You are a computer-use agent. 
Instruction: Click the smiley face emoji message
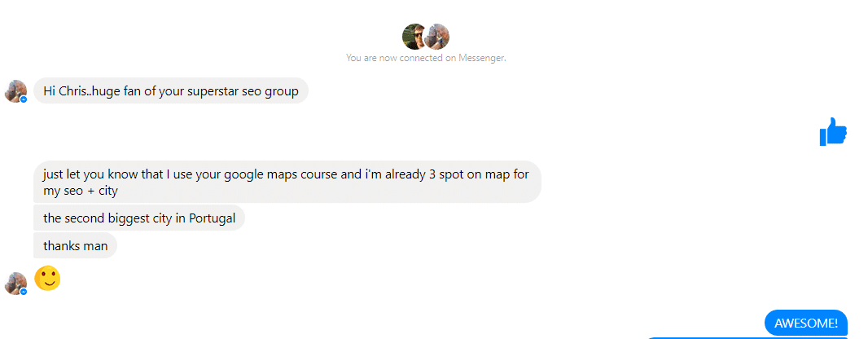coord(47,278)
